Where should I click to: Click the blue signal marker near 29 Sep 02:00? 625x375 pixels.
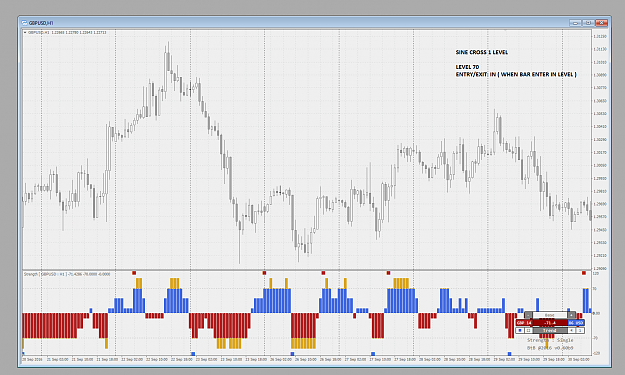point(509,353)
